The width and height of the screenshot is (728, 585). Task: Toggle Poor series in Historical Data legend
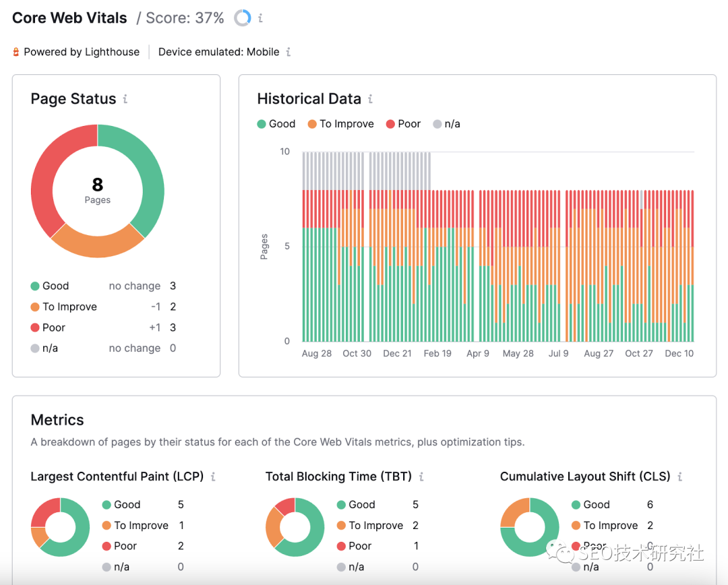click(403, 124)
